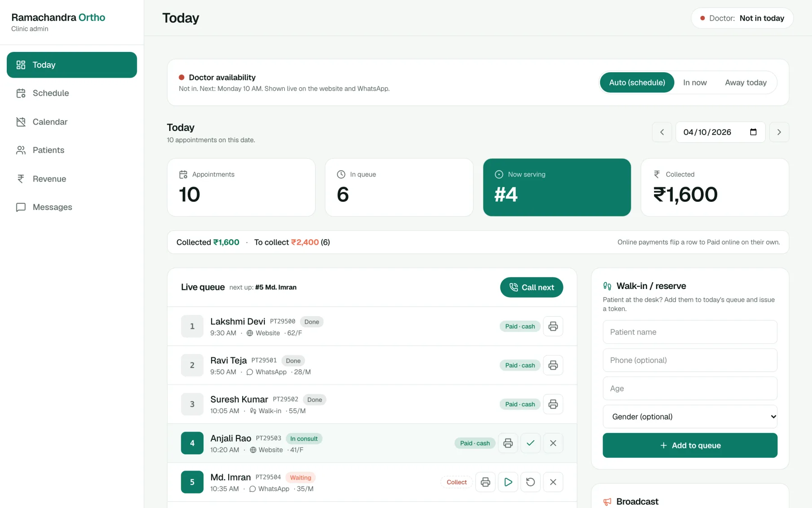Screen dimensions: 812x508
Task: Click token number 4 badge
Action: (x=192, y=443)
